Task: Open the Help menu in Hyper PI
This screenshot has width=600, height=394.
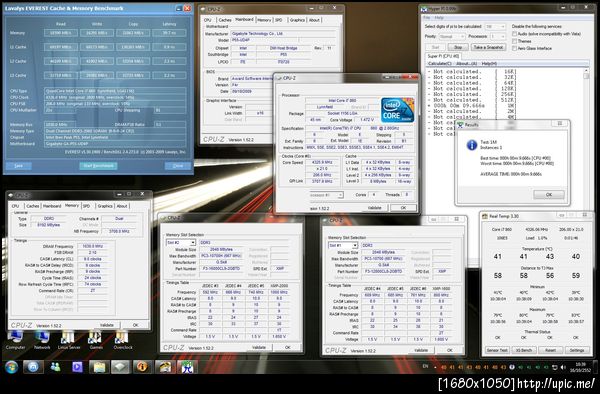Action: pyautogui.click(x=439, y=18)
